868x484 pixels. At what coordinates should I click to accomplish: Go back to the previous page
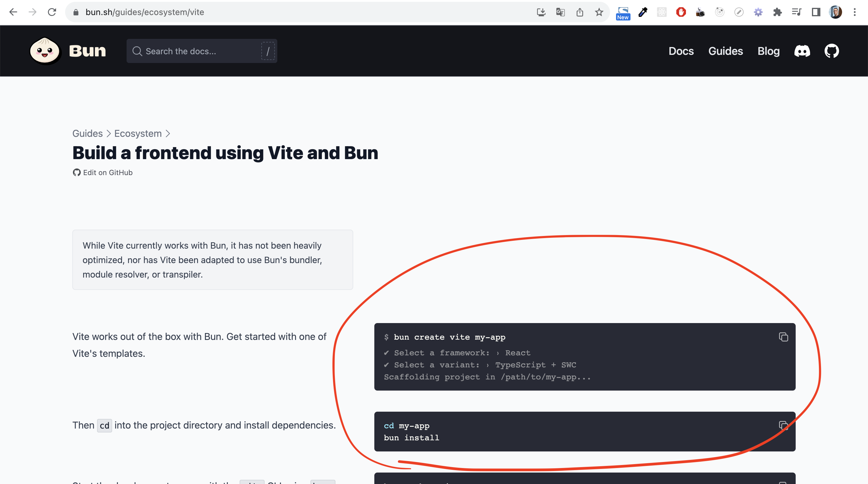pos(13,12)
